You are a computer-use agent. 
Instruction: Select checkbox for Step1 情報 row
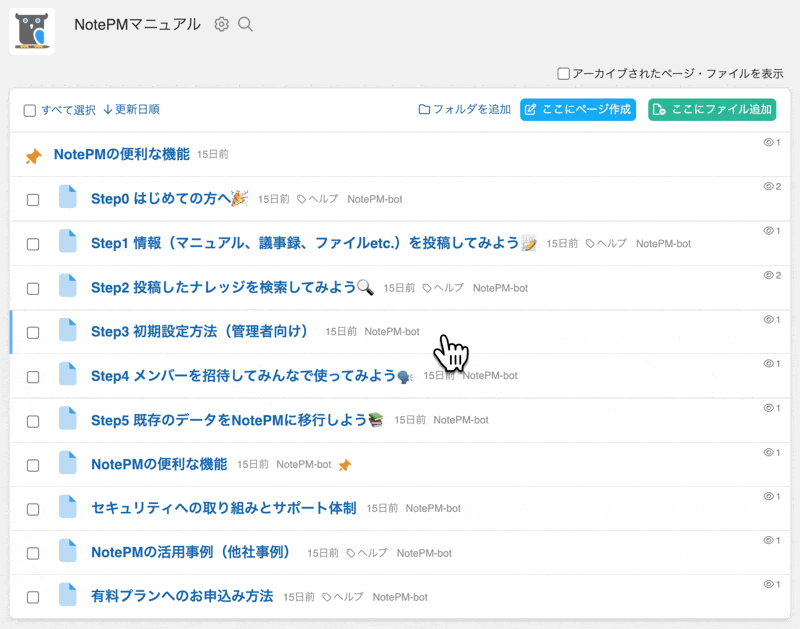[x=33, y=244]
